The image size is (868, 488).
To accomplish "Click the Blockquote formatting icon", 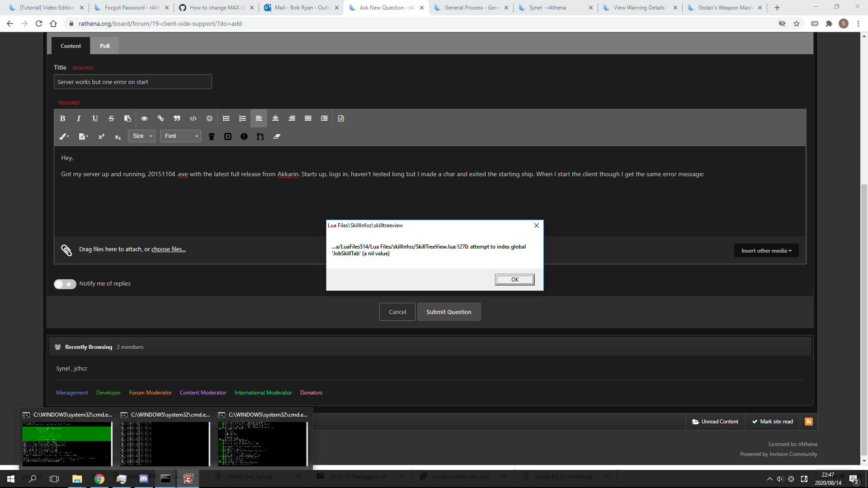I will tap(176, 118).
